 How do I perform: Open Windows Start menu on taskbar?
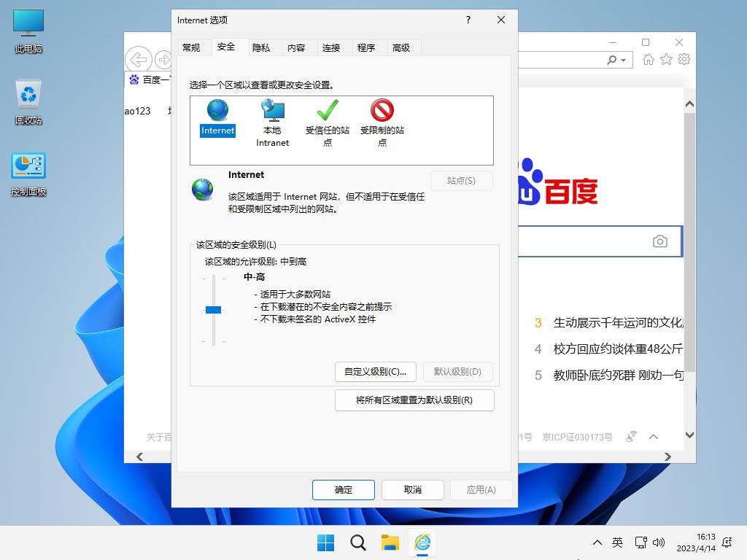coord(325,542)
